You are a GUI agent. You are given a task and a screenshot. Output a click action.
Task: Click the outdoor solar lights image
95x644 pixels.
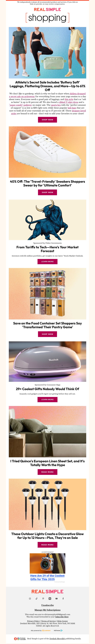tap(47, 504)
